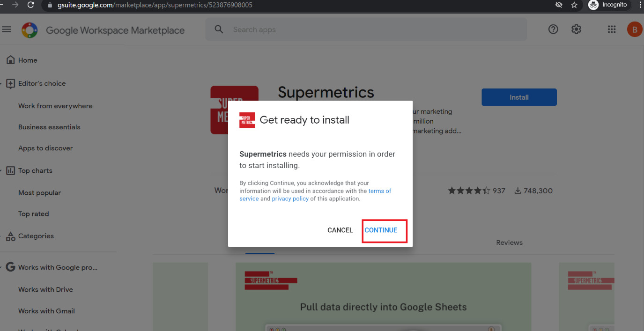This screenshot has height=331, width=644.
Task: Select Editor's choice in sidebar
Action: [42, 83]
